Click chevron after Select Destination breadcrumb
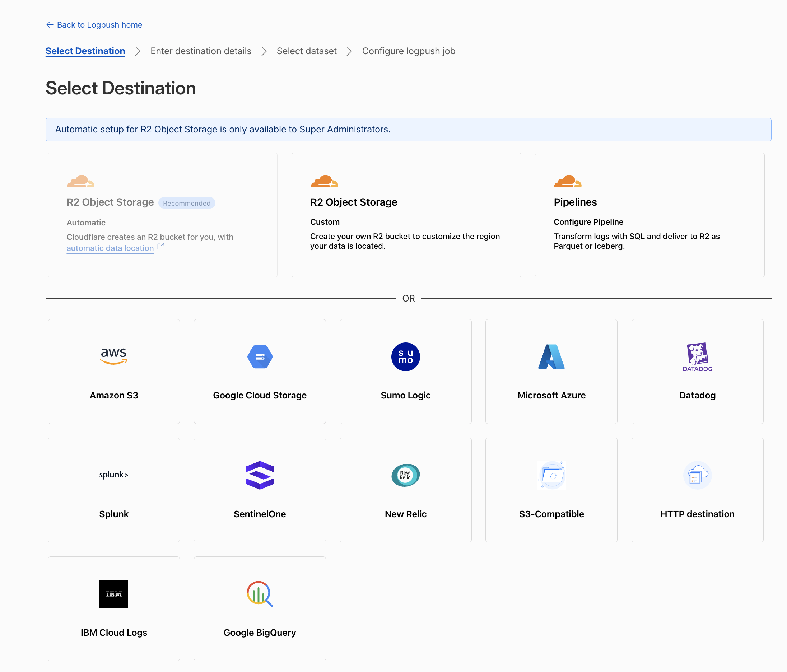The image size is (787, 672). tap(138, 51)
